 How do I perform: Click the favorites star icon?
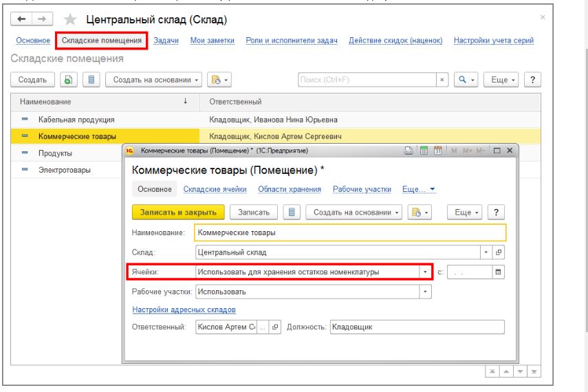(x=69, y=20)
